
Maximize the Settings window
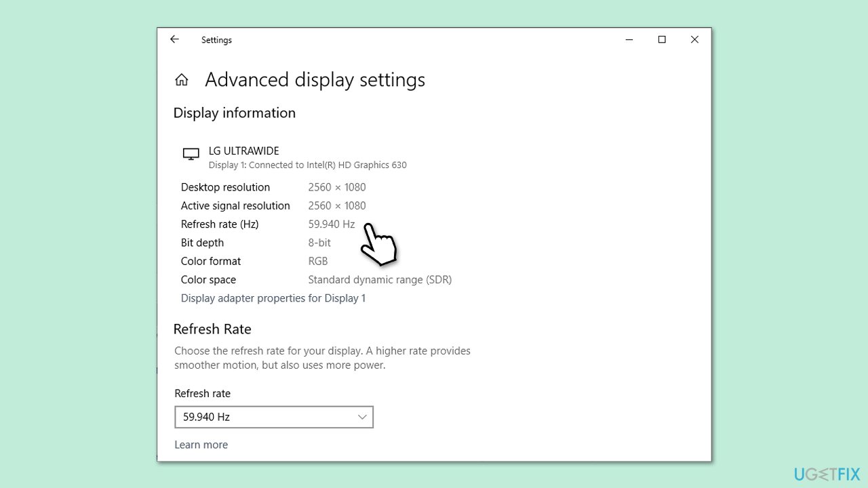tap(662, 40)
